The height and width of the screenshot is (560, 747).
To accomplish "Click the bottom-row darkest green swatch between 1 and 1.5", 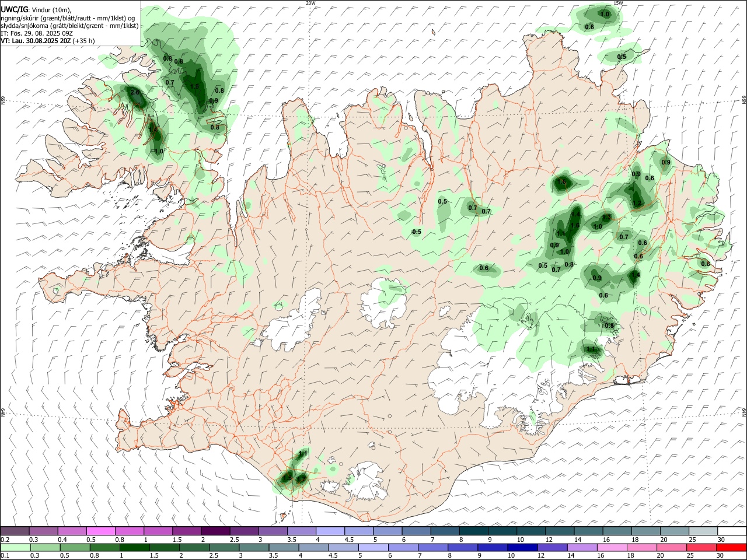I will click(135, 548).
